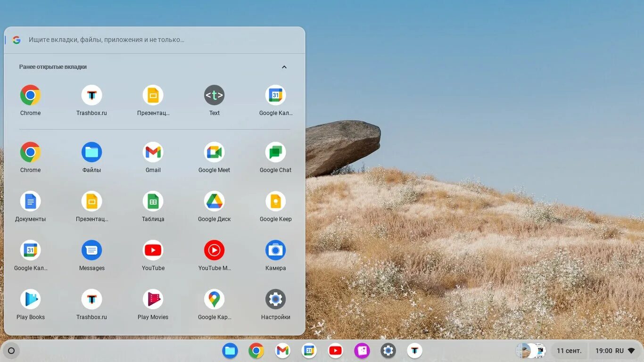Open the Файлы app
This screenshot has height=362, width=644.
point(91,157)
